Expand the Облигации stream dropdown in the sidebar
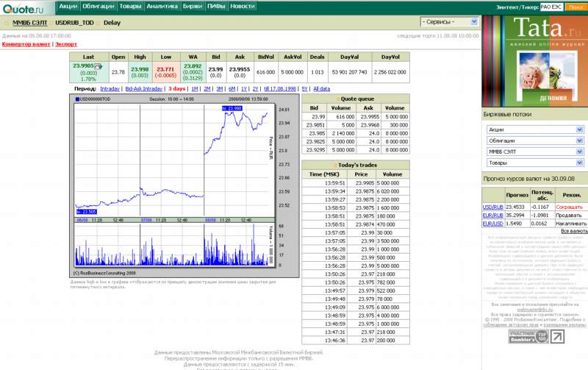Image resolution: width=588 pixels, height=370 pixels. (535, 140)
